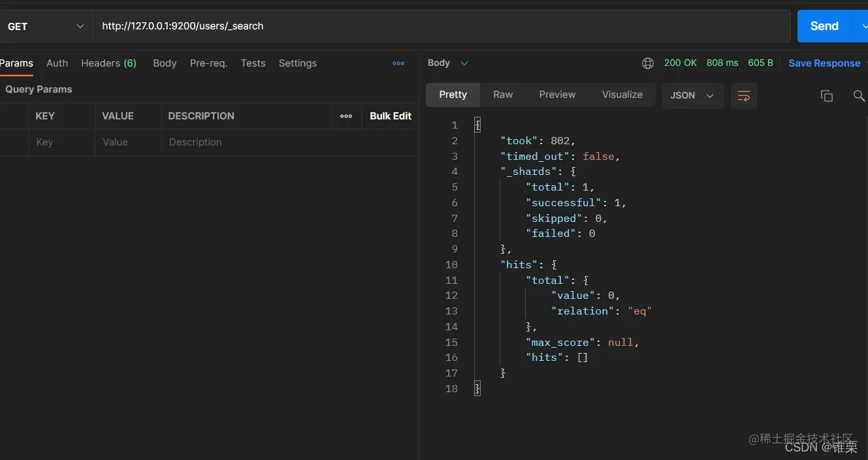Click the "failed": 0 line

[x=560, y=234]
